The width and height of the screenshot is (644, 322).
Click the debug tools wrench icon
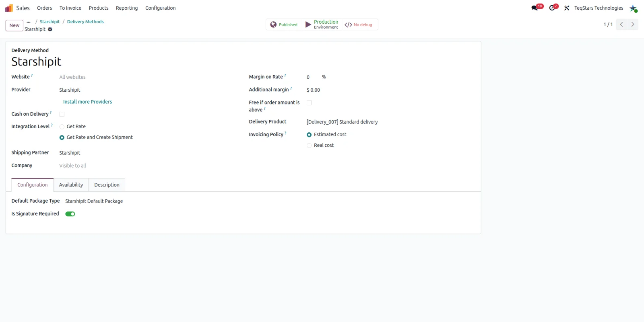point(567,8)
